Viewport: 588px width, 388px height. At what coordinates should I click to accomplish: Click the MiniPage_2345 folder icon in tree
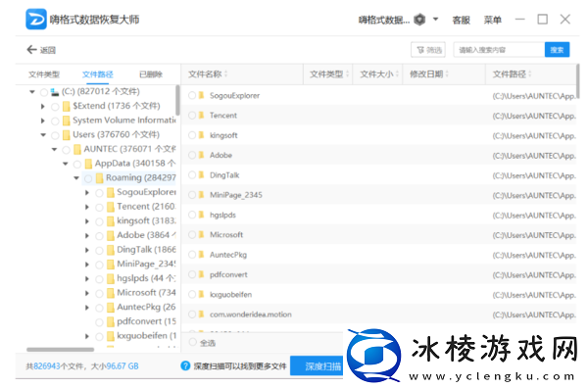(111, 265)
